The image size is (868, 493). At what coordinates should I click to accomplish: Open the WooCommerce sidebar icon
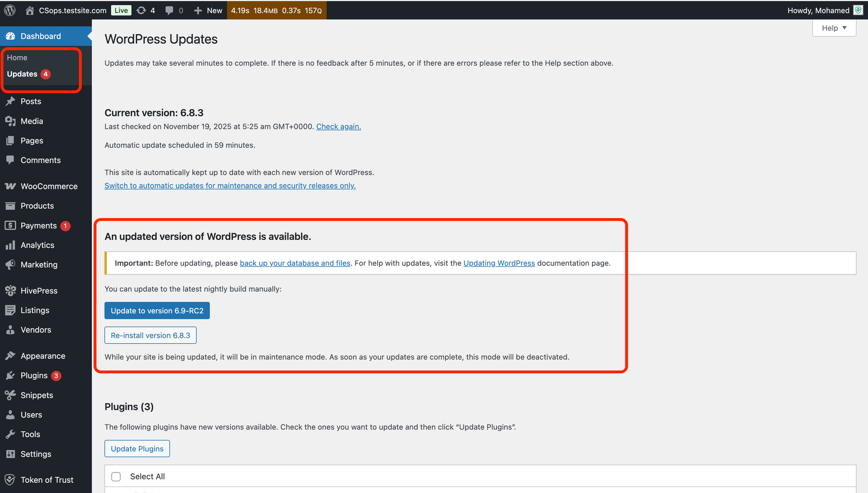click(x=10, y=186)
